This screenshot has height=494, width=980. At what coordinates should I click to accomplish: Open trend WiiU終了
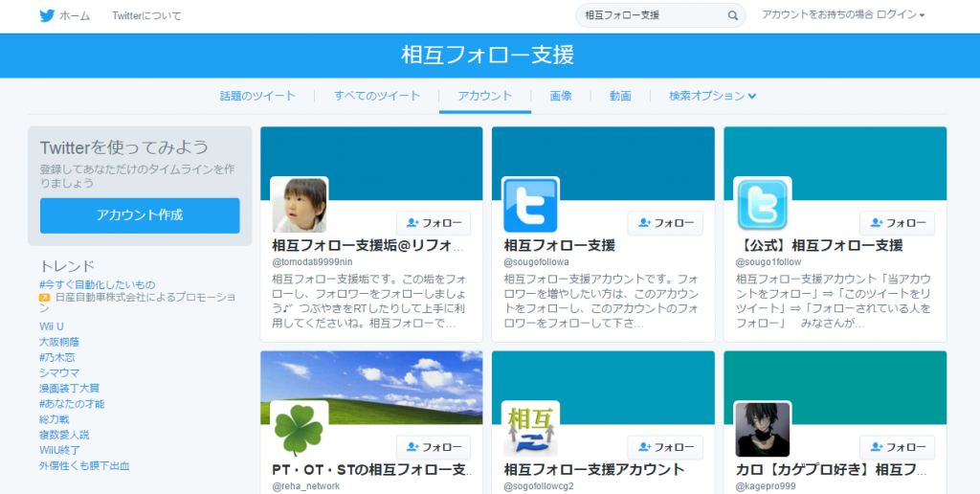60,450
